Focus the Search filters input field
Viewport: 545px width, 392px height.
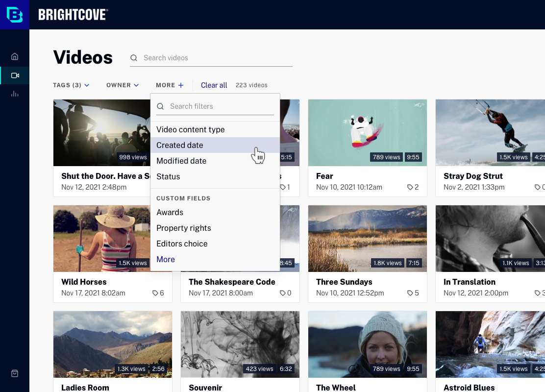click(x=221, y=106)
